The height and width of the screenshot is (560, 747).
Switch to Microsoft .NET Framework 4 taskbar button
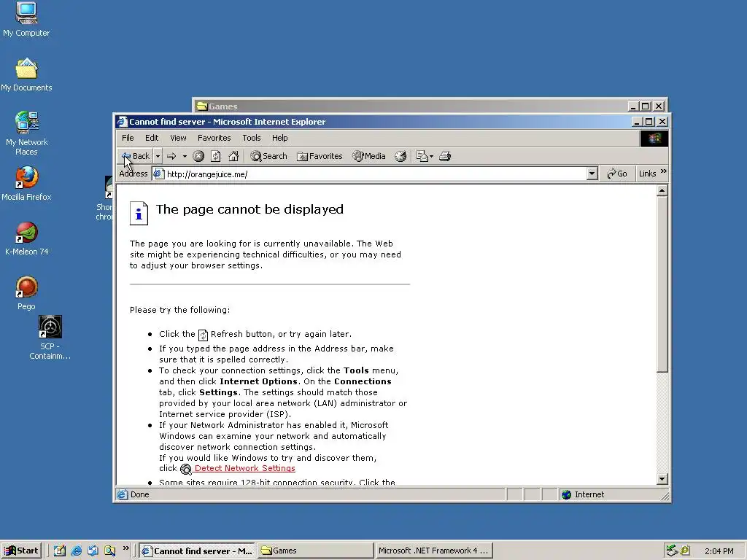click(x=433, y=551)
